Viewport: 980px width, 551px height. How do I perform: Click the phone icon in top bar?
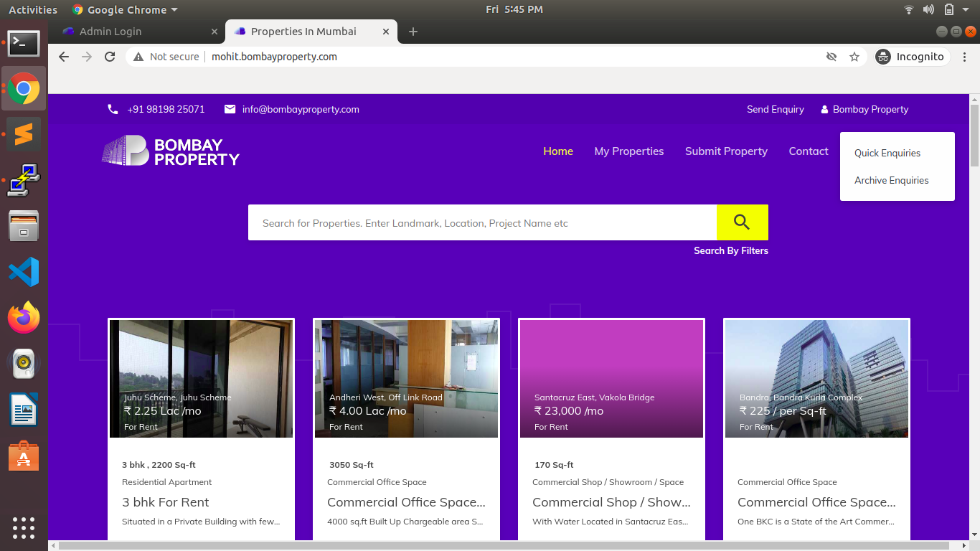point(113,109)
